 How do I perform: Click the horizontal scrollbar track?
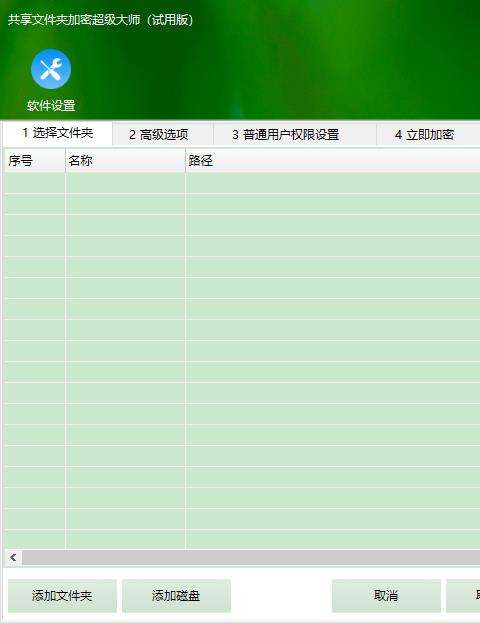pos(251,557)
